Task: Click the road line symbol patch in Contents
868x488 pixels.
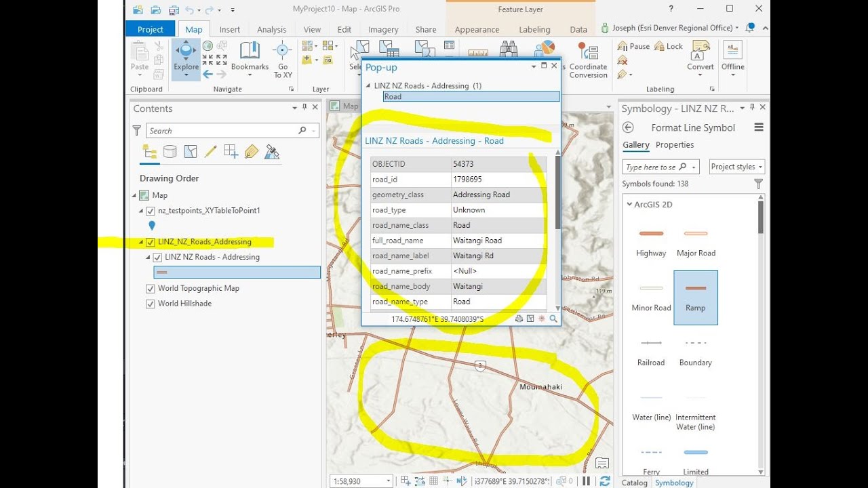Action: point(162,272)
